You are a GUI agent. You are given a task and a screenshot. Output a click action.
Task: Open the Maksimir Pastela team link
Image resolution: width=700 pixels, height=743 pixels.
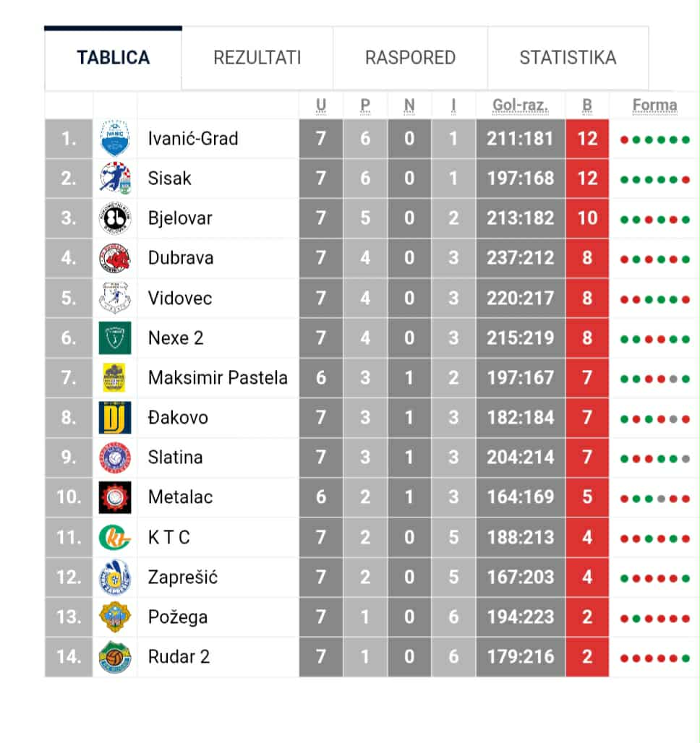[218, 377]
